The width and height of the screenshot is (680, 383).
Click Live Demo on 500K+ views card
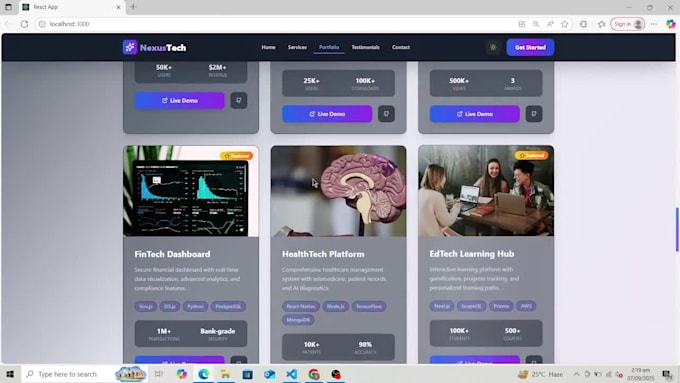click(x=474, y=114)
